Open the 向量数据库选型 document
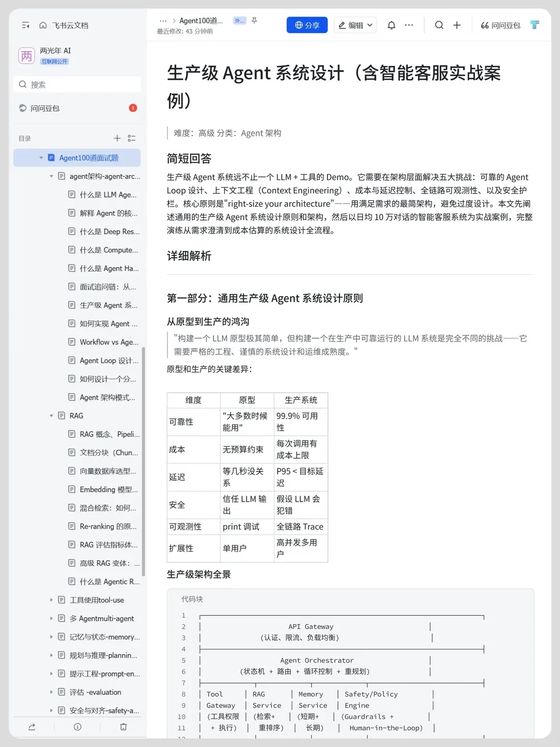 tap(108, 471)
